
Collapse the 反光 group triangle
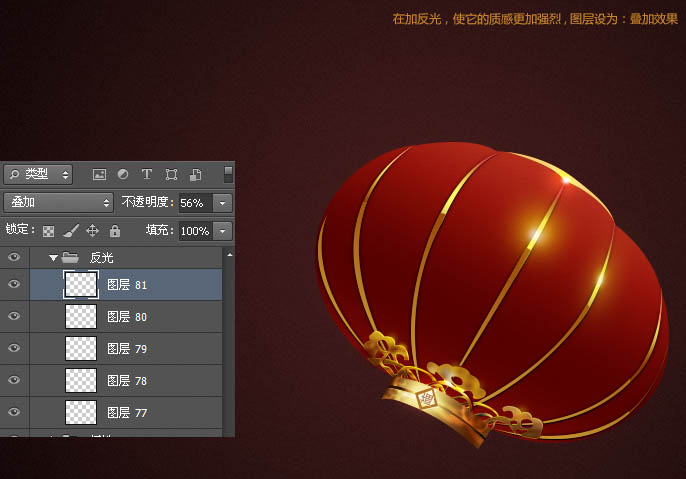click(53, 258)
